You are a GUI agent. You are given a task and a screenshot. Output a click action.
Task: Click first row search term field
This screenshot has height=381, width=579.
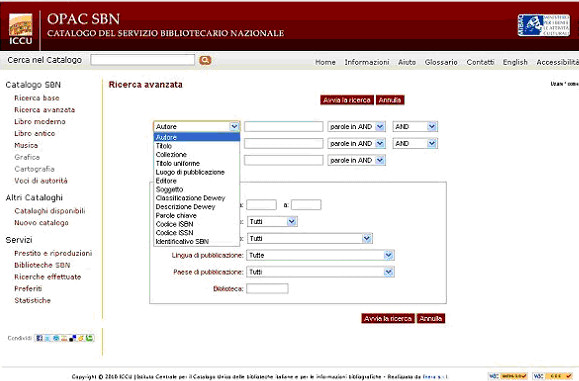click(x=284, y=127)
